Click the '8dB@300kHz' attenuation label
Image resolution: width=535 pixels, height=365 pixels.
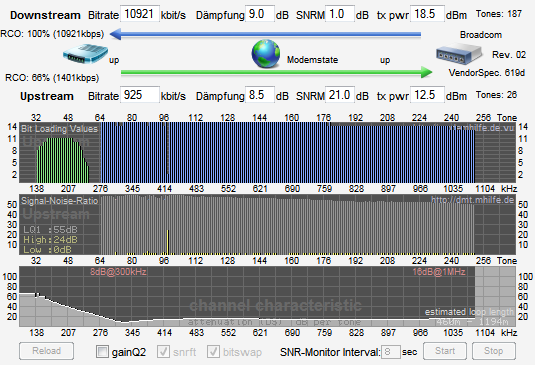pyautogui.click(x=118, y=272)
